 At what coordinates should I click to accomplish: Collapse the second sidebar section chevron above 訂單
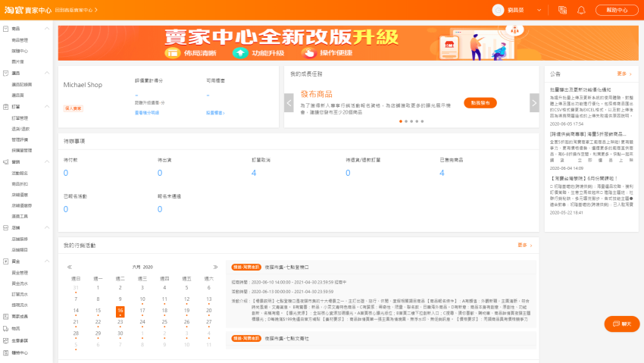click(x=47, y=73)
